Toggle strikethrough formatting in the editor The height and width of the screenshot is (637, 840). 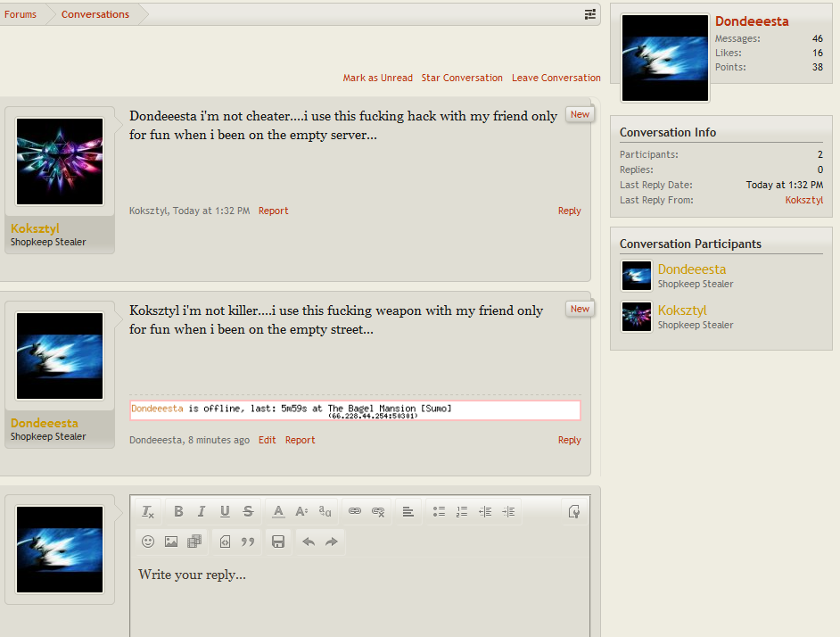[x=248, y=511]
